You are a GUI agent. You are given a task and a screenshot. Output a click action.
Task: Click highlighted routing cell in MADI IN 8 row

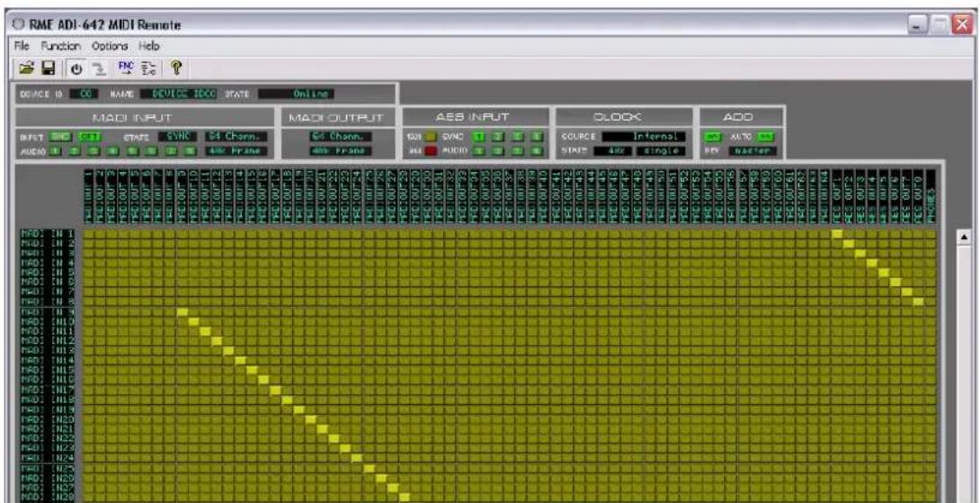point(918,301)
